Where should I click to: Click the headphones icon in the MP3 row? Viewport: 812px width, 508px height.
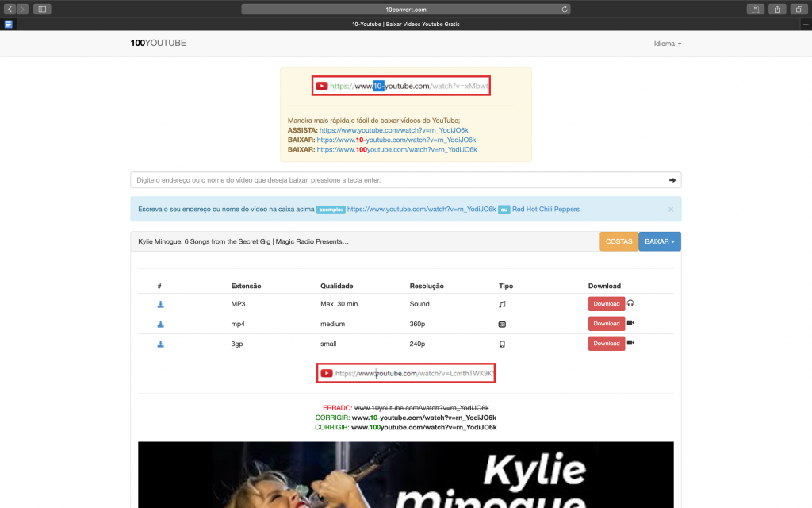point(630,303)
